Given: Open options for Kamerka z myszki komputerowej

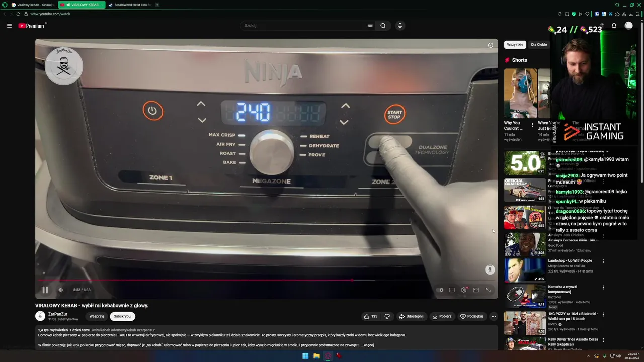Looking at the screenshot, I should (603, 288).
